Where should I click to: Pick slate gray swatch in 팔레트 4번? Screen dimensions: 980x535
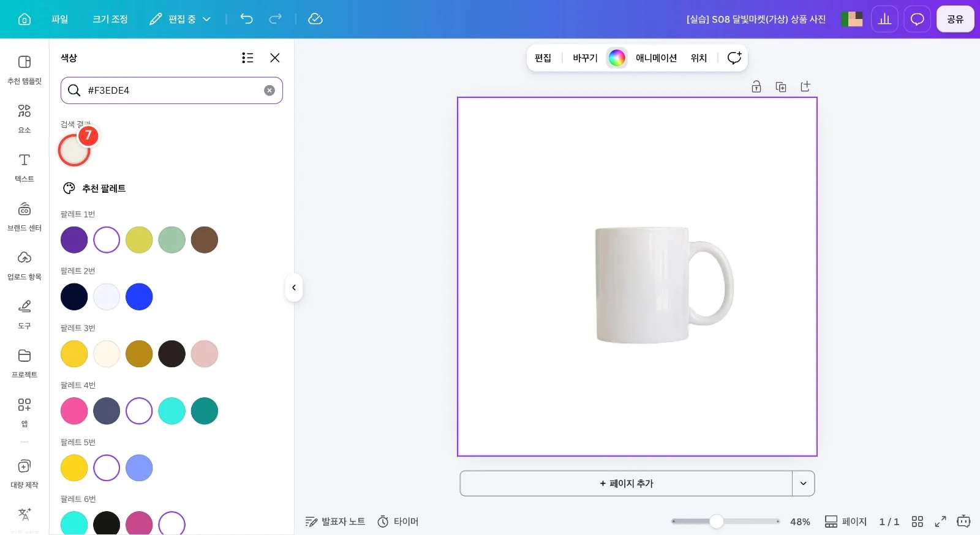107,411
